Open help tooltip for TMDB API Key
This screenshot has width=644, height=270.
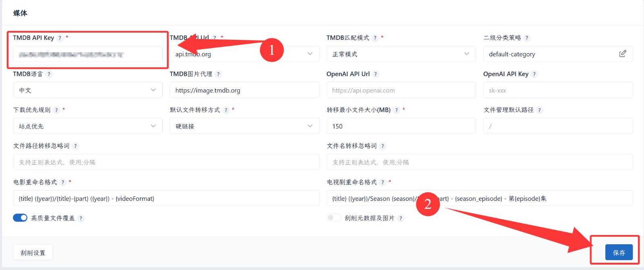point(60,38)
